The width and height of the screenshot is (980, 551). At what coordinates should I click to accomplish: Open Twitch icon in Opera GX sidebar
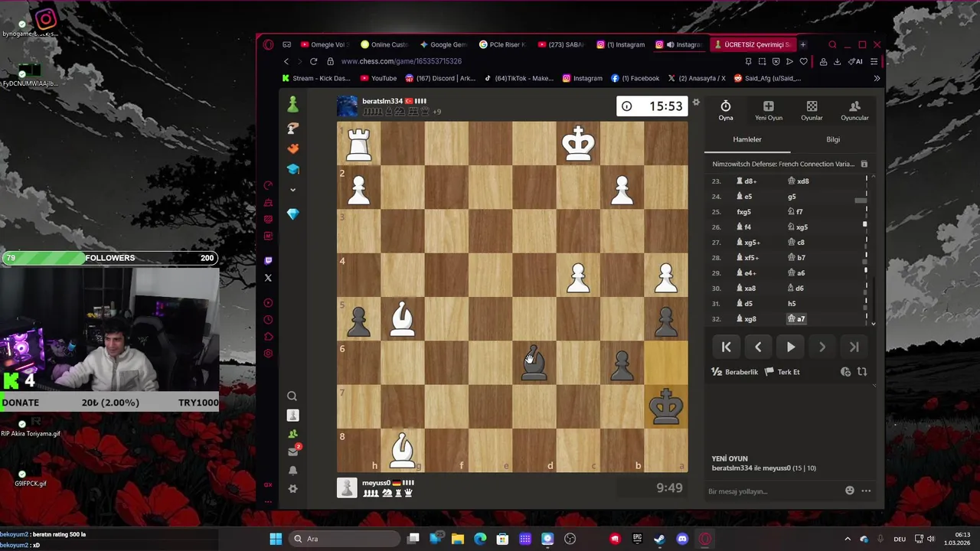(x=268, y=261)
